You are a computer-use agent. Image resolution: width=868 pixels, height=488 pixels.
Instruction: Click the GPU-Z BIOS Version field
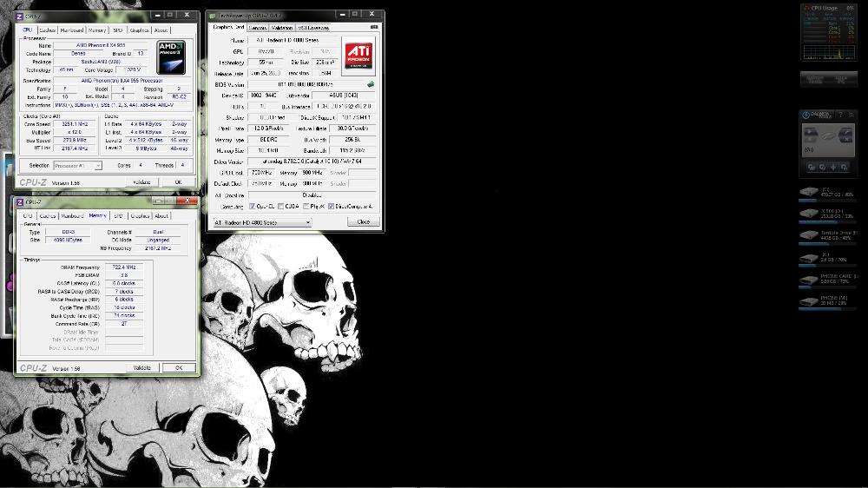click(306, 85)
